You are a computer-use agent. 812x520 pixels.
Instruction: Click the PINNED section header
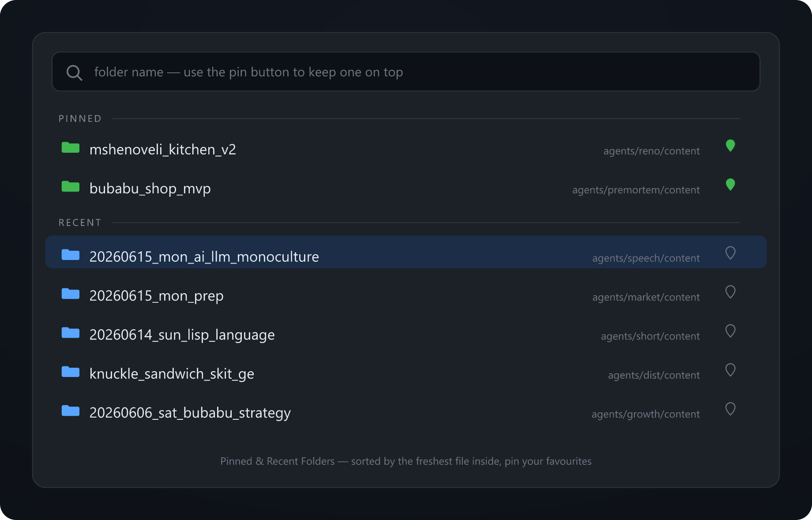tap(80, 119)
